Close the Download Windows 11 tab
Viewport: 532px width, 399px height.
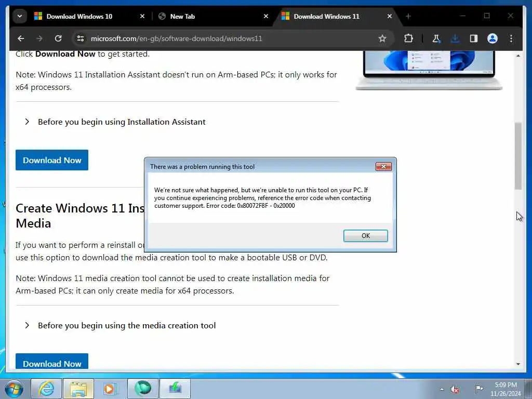[390, 16]
